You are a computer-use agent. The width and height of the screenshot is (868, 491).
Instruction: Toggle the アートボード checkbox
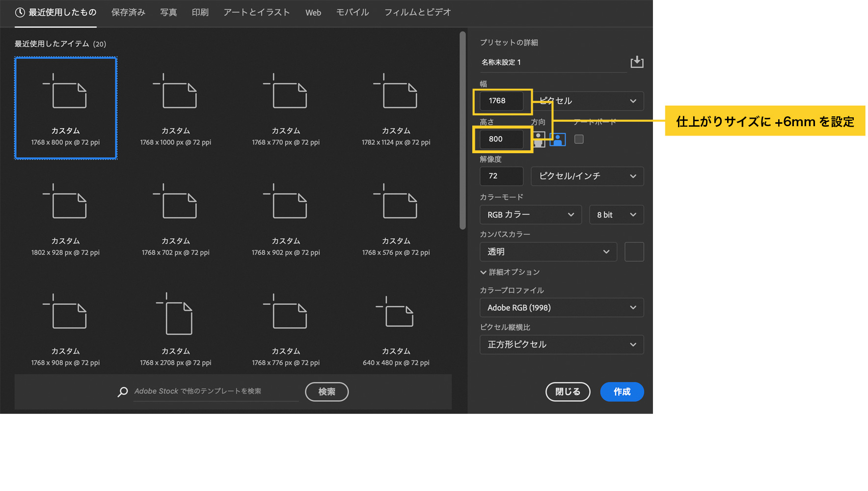pos(579,139)
